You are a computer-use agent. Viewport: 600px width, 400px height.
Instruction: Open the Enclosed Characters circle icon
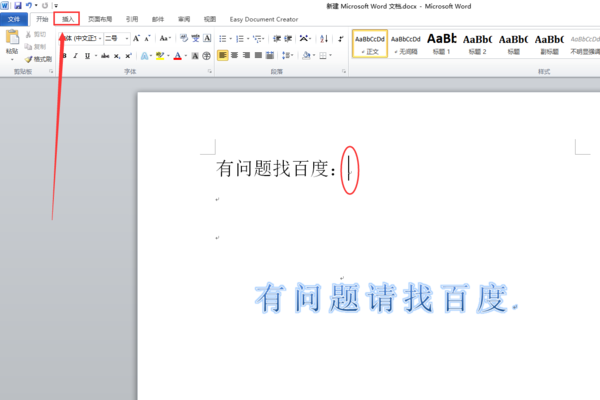coord(206,56)
